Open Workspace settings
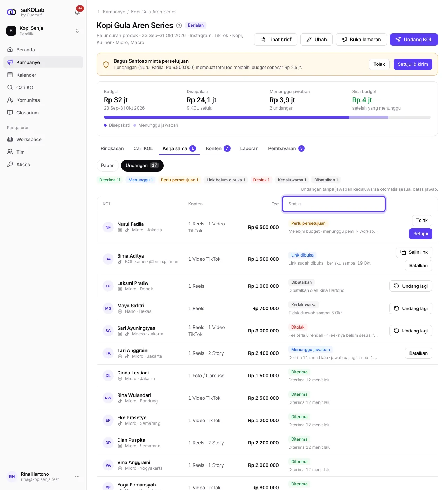448x490 pixels. point(43,139)
